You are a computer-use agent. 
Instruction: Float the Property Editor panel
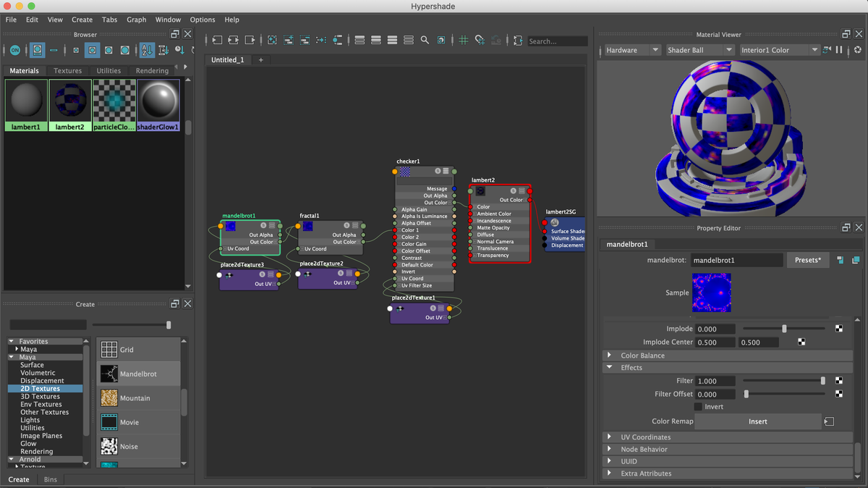pos(846,227)
